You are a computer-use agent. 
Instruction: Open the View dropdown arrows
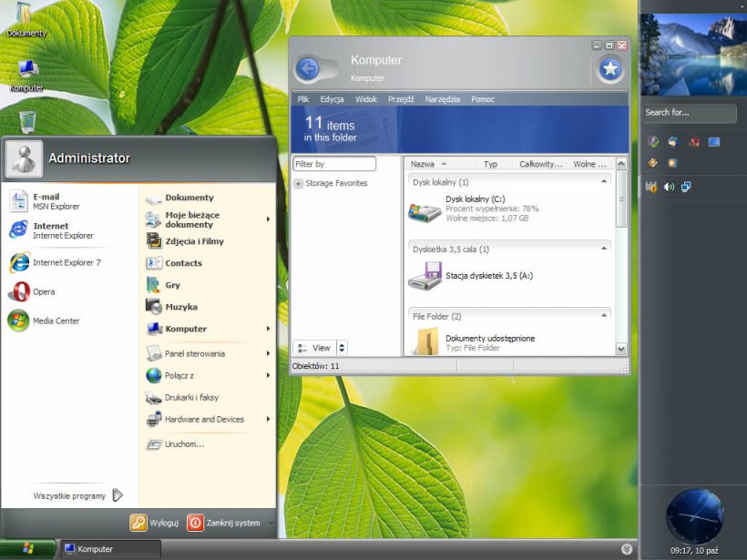tap(342, 348)
